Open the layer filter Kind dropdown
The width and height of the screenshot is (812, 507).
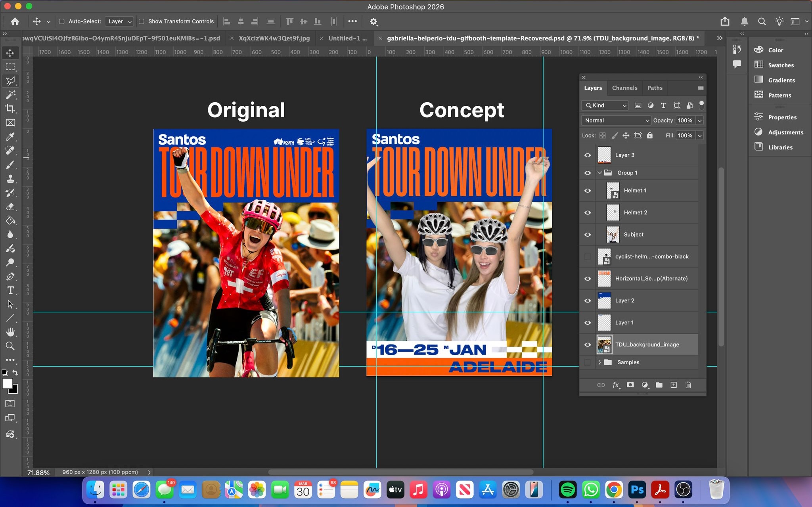[x=605, y=105]
